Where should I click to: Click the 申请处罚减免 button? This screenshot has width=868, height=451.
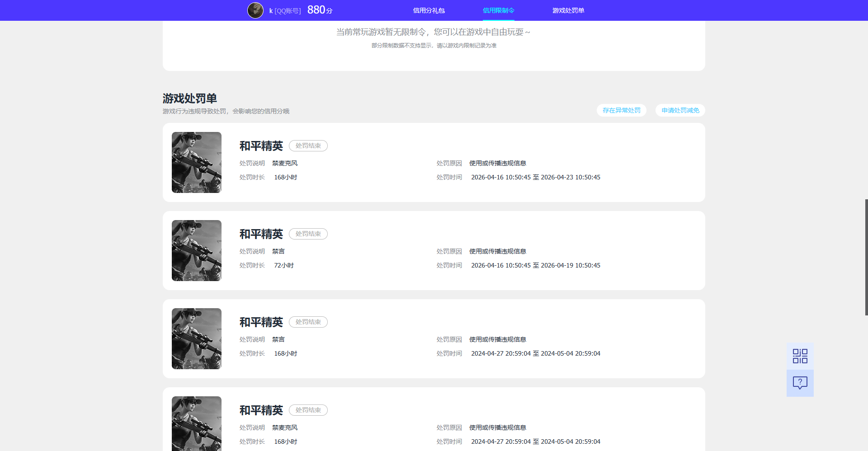click(680, 110)
